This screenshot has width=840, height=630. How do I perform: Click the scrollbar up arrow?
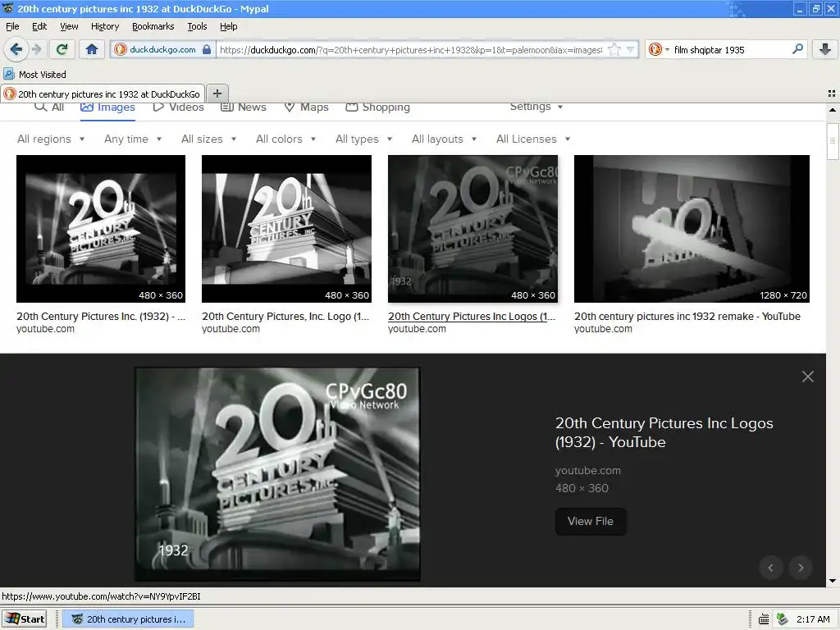tap(832, 109)
